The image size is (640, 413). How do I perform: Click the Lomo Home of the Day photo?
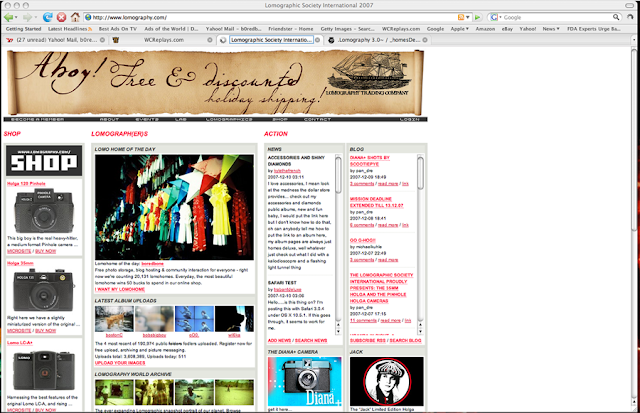174,207
